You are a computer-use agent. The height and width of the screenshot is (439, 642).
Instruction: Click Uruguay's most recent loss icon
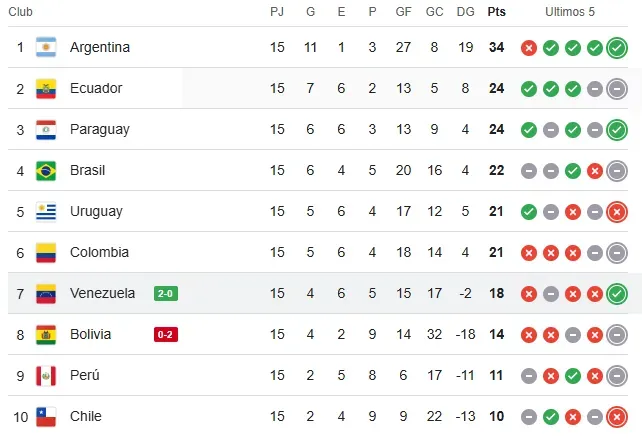pos(617,211)
